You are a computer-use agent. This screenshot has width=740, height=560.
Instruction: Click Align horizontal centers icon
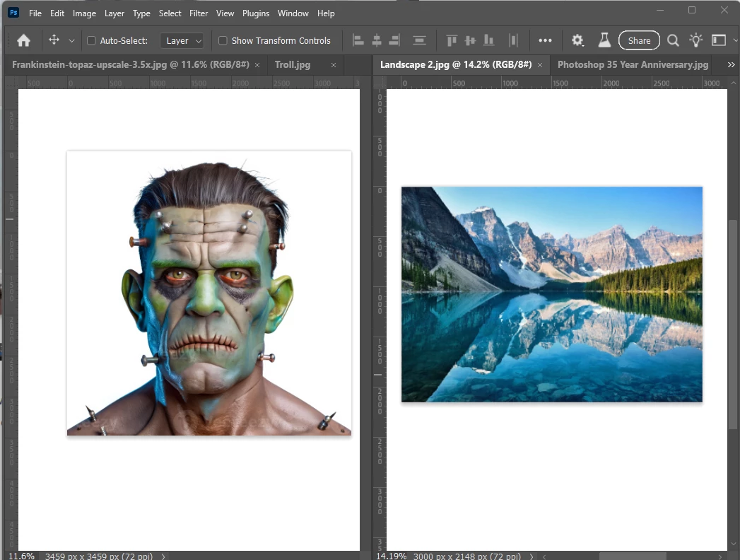point(377,40)
